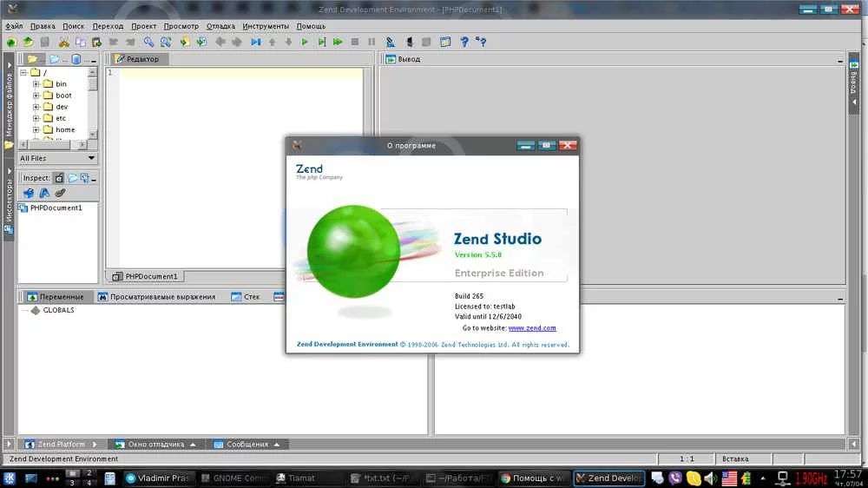Click the file tree vertical scrollbar
Image resolution: width=868 pixels, height=488 pixels.
(x=93, y=103)
